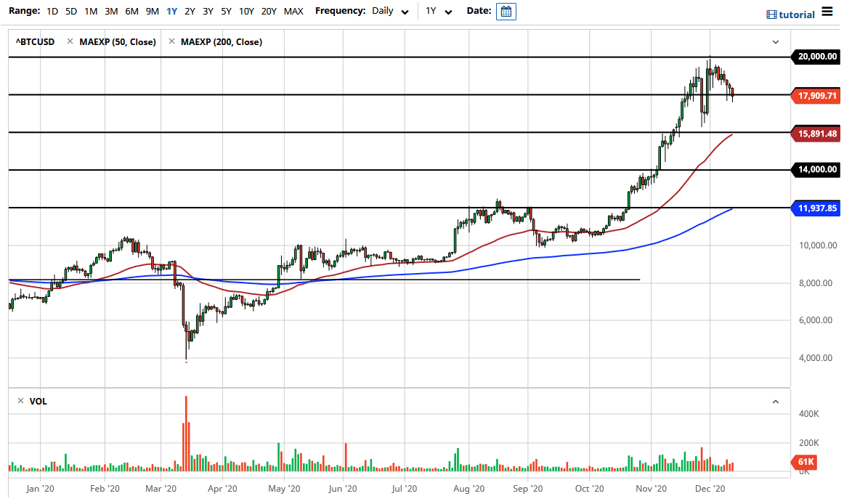
Task: Select the 5Y range option
Action: (x=226, y=11)
